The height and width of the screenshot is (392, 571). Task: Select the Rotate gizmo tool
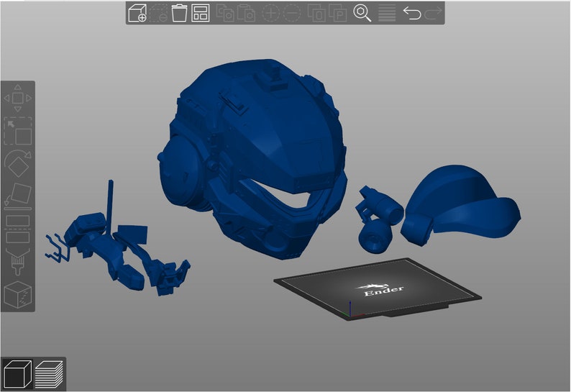[x=18, y=163]
